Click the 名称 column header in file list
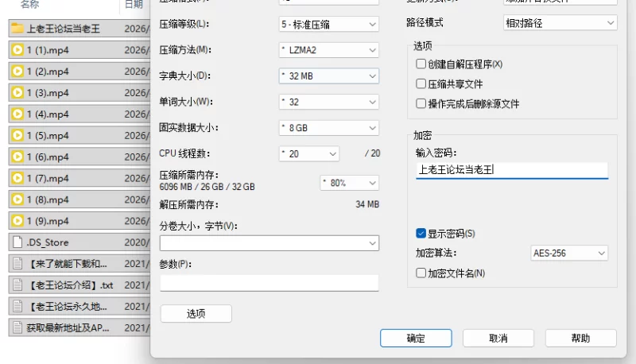The height and width of the screenshot is (364, 636). coord(29,5)
